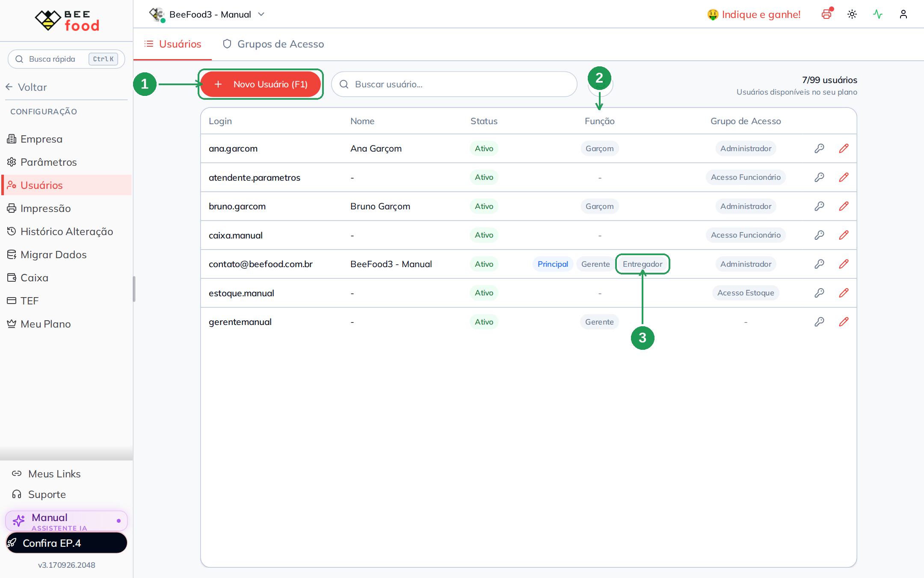Focus the Buscar usuário search field

pyautogui.click(x=454, y=84)
